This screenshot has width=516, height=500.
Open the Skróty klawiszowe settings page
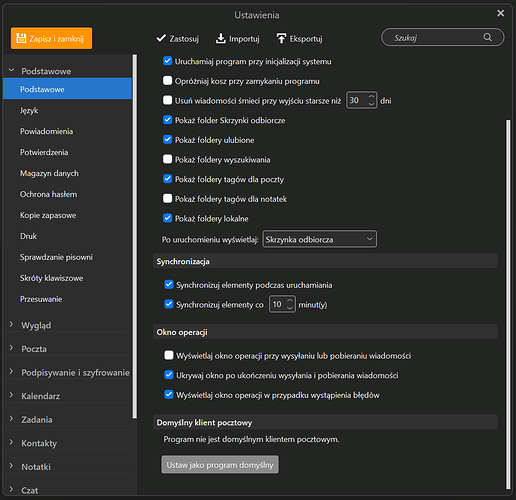[x=51, y=278]
